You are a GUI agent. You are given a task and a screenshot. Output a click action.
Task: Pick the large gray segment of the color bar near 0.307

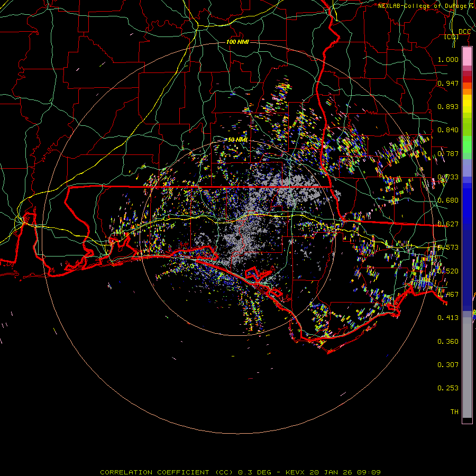[467, 368]
